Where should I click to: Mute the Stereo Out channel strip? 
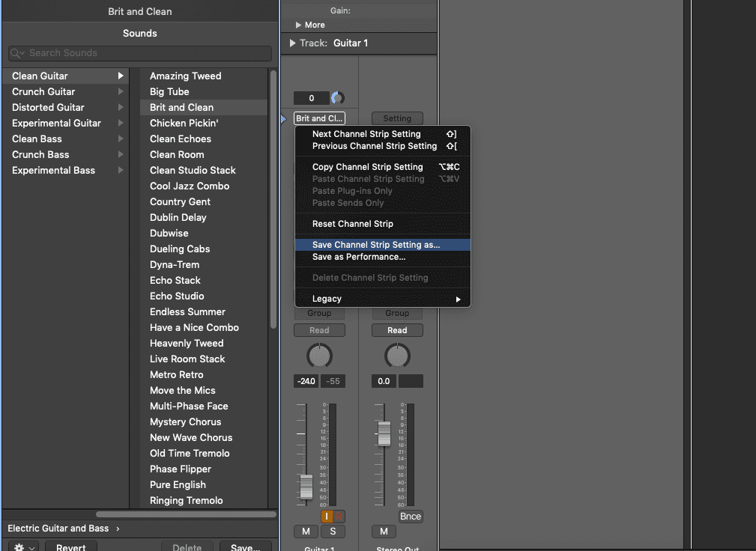point(384,532)
